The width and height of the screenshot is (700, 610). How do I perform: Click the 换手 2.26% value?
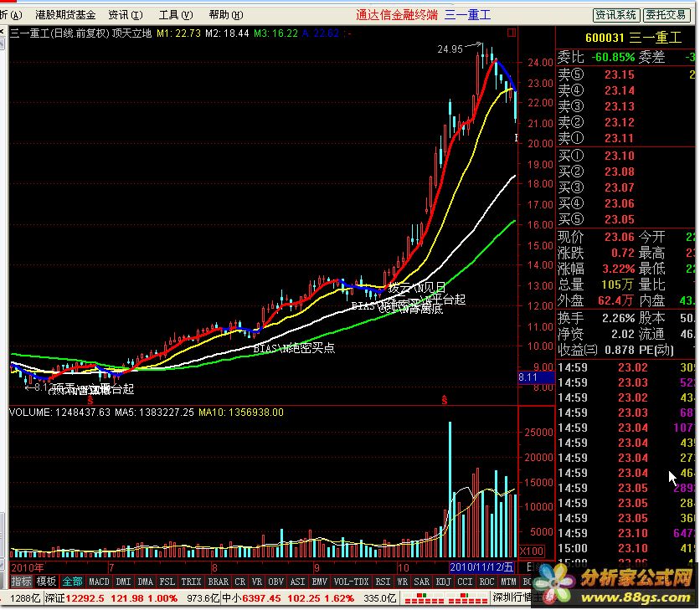618,318
